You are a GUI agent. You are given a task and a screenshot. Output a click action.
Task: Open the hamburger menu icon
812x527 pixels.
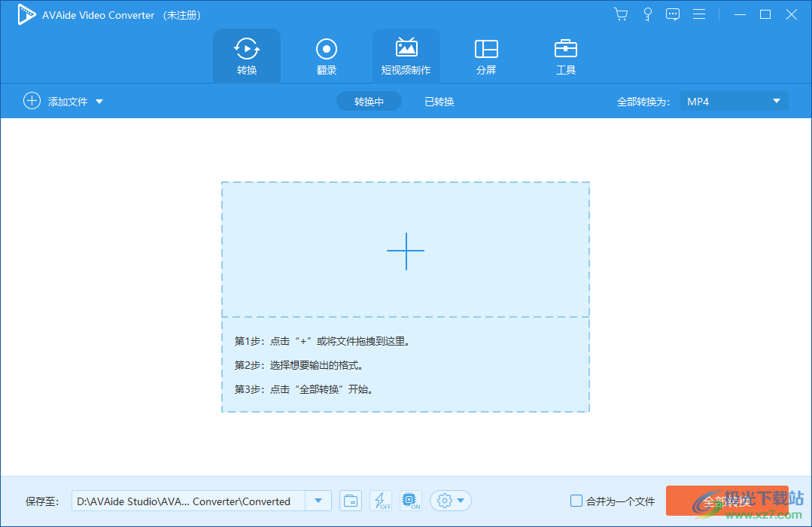click(x=699, y=14)
